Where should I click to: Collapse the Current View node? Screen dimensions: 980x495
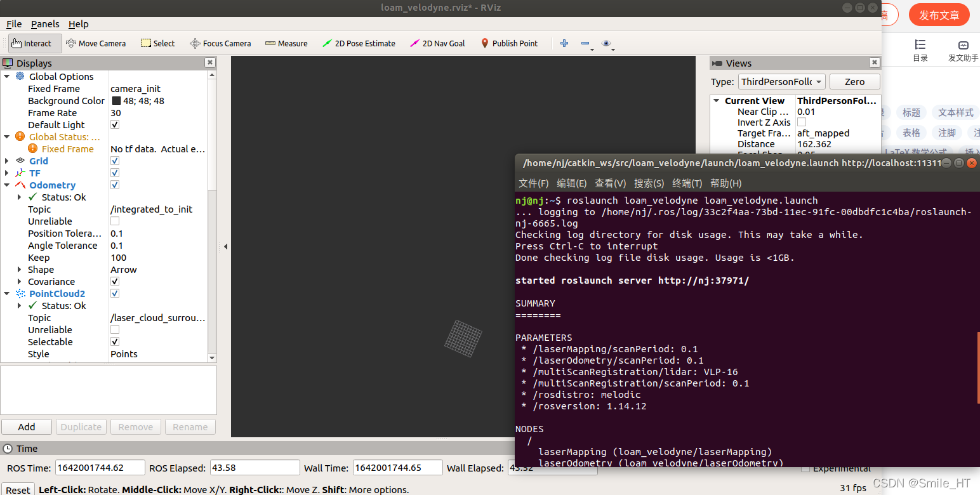pos(716,100)
